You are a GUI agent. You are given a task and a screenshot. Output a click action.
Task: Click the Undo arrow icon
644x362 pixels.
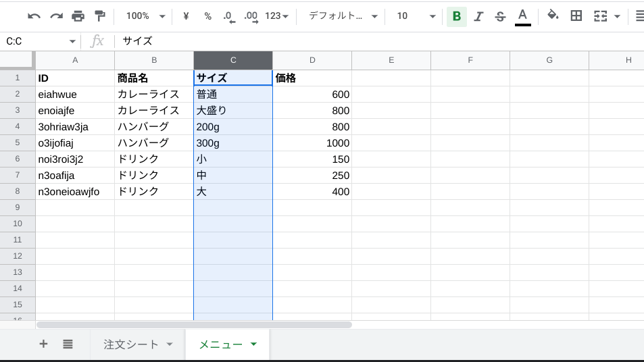tap(34, 16)
